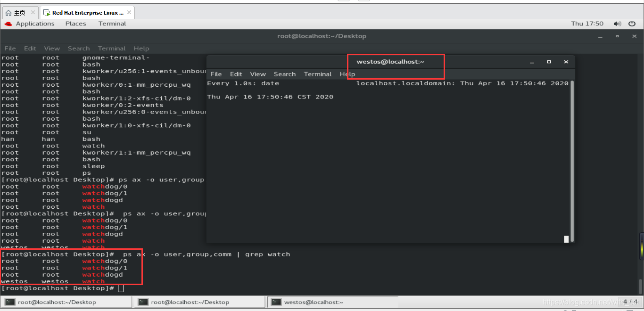Open File menu in westos terminal
Viewport: 644px width, 311px height.
[216, 74]
